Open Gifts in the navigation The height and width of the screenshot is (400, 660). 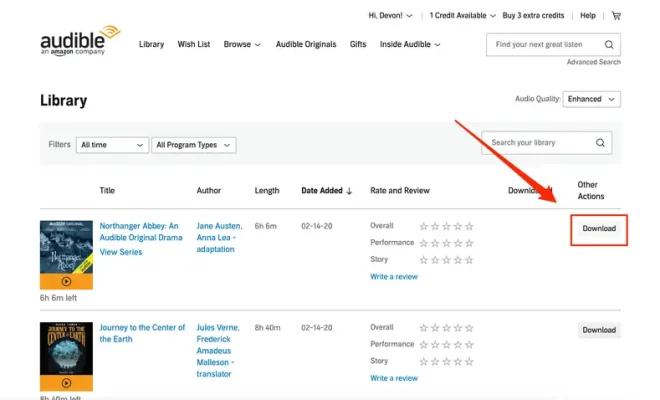(x=358, y=44)
